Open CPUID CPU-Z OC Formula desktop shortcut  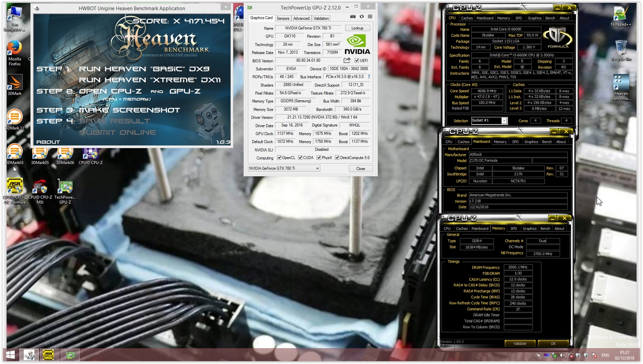[14, 191]
